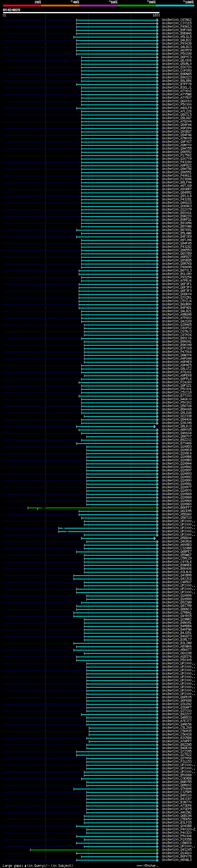
Task: Select hit label UniRef100_P40320-2
Action: click(179, 829)
